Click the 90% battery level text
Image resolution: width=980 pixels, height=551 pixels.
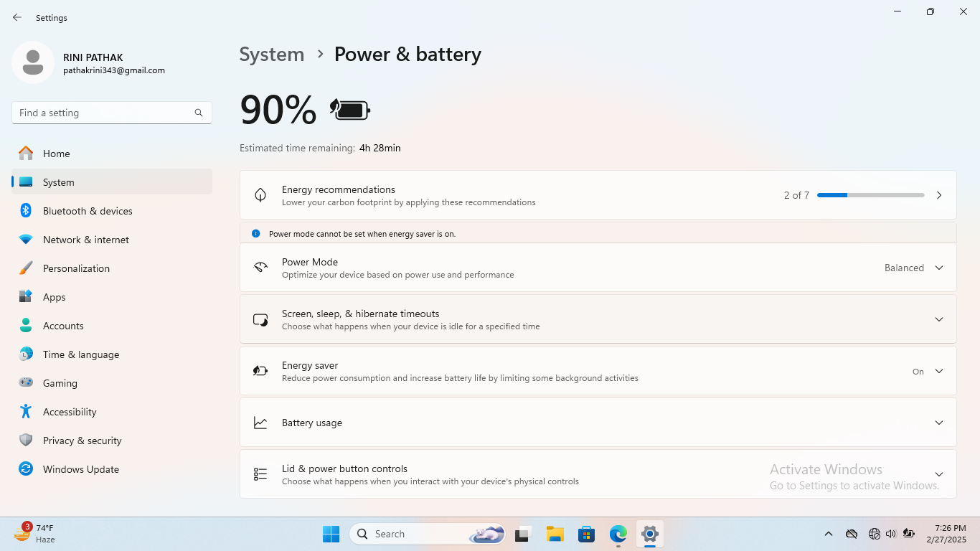[278, 110]
